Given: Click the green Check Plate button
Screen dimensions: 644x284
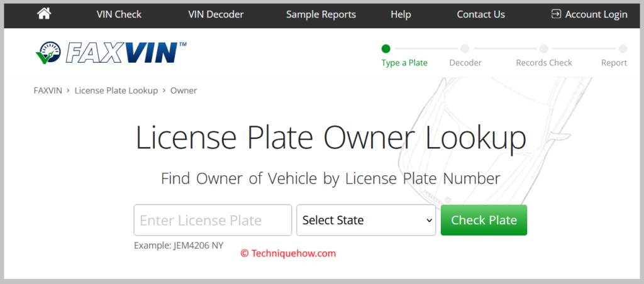Looking at the screenshot, I should [484, 220].
